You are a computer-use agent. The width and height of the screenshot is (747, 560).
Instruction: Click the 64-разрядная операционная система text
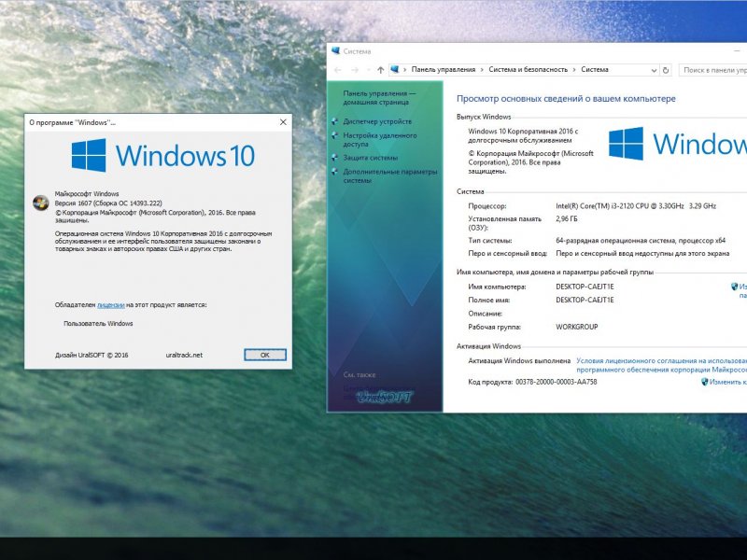tap(641, 241)
